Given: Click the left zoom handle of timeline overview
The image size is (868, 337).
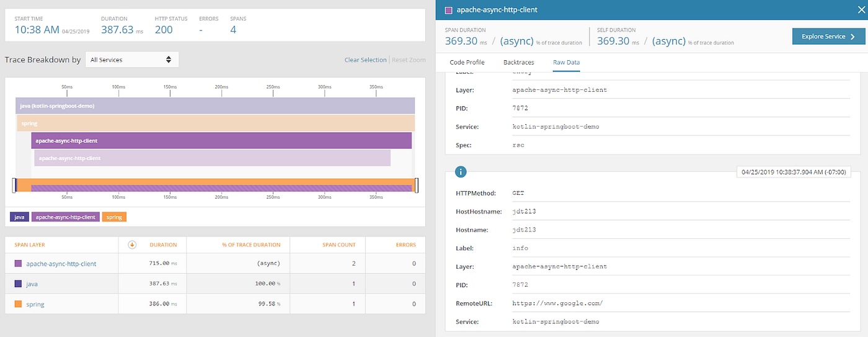Looking at the screenshot, I should point(14,185).
